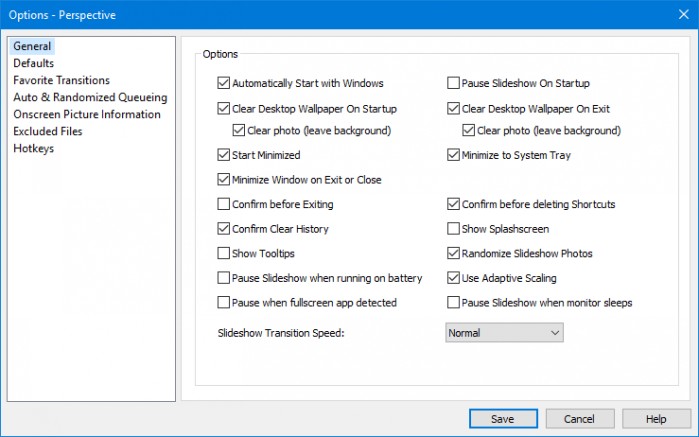Open Help for the options dialog
Screen dimensions: 699x437
[x=656, y=419]
